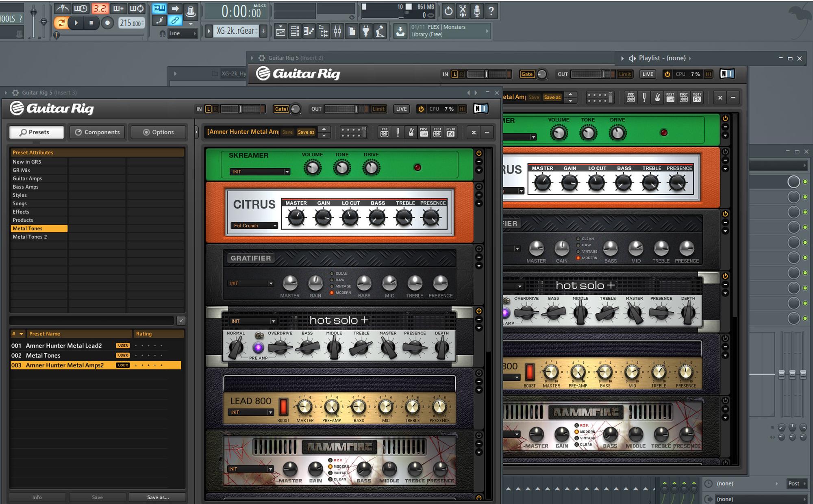This screenshot has width=813, height=504.
Task: Open the FL Studio mixer view icon
Action: [337, 31]
